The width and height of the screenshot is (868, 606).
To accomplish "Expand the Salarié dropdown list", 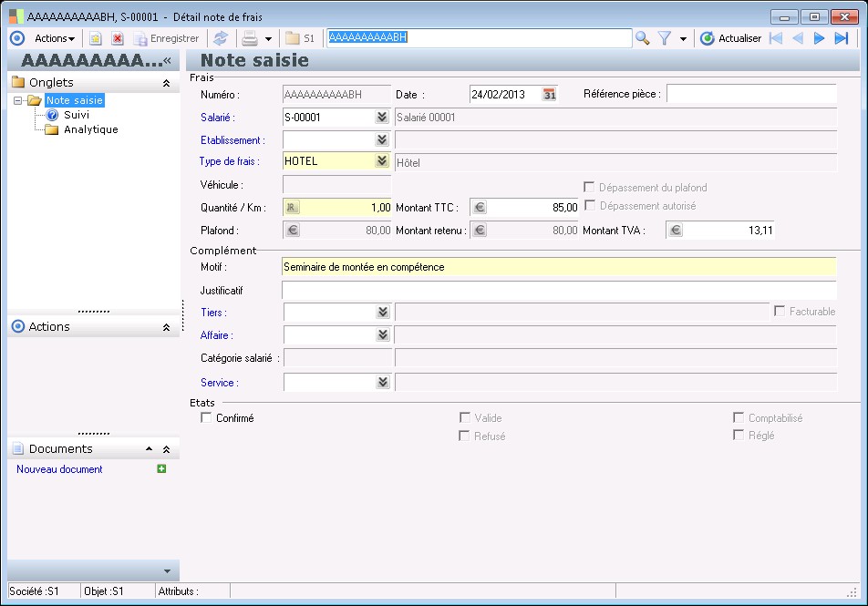I will click(382, 118).
